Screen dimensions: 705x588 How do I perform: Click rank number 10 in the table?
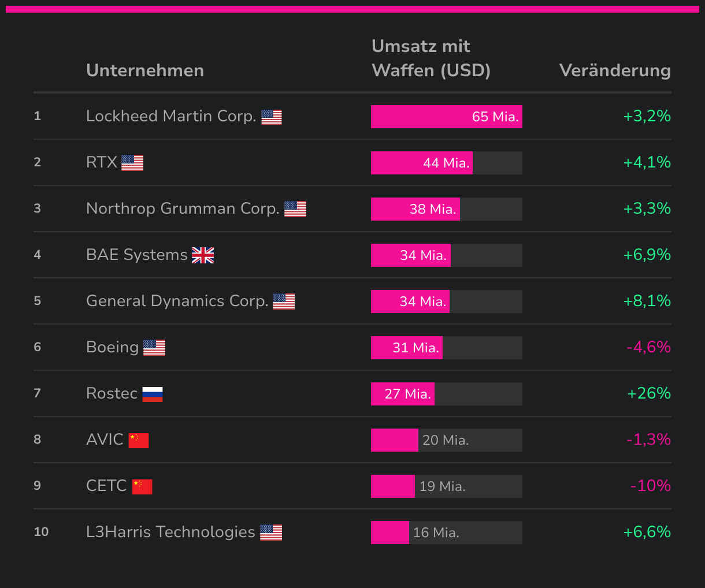click(x=41, y=532)
